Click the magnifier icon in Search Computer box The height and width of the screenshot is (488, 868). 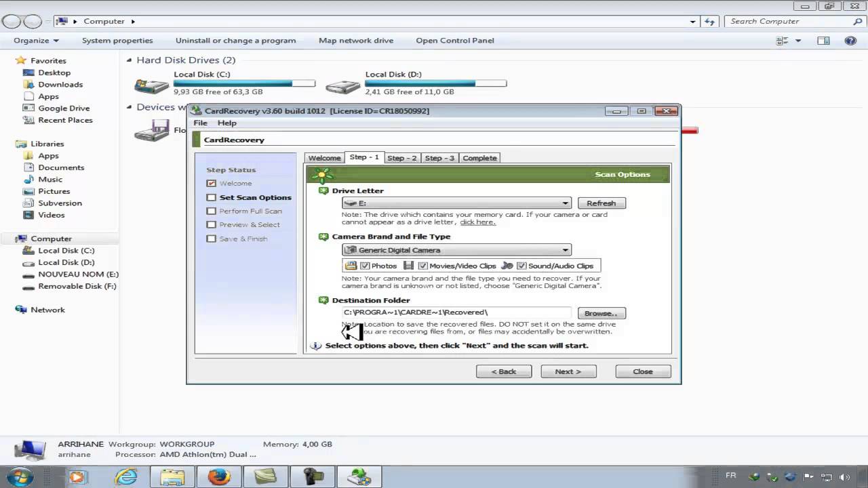(857, 22)
